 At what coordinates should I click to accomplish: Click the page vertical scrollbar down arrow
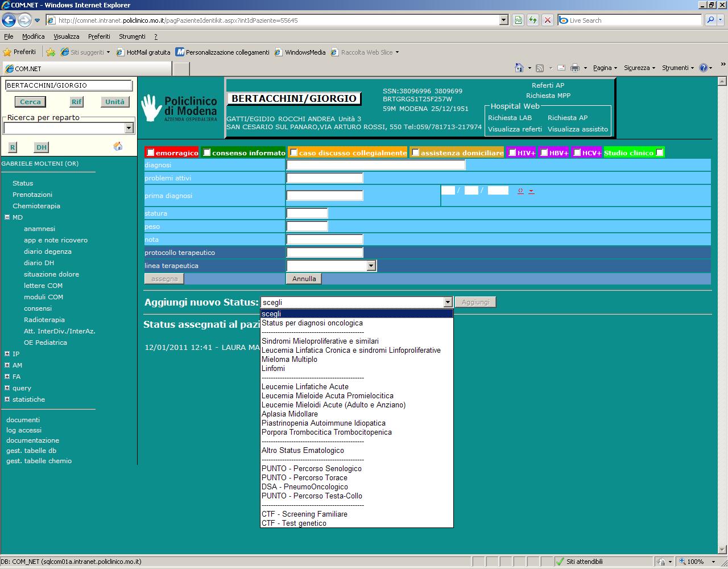point(722,549)
